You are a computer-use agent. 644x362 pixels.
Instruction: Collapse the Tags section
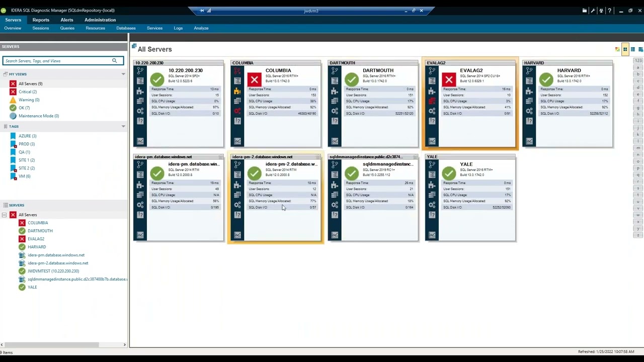(x=123, y=127)
